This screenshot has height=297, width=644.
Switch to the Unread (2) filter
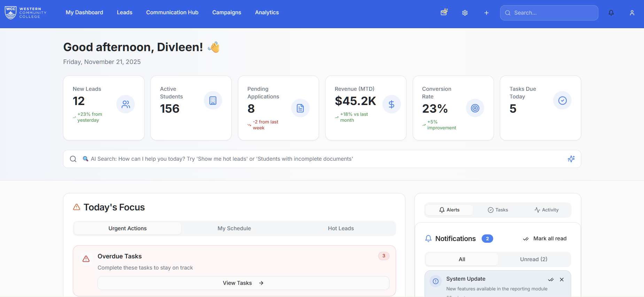pyautogui.click(x=533, y=259)
